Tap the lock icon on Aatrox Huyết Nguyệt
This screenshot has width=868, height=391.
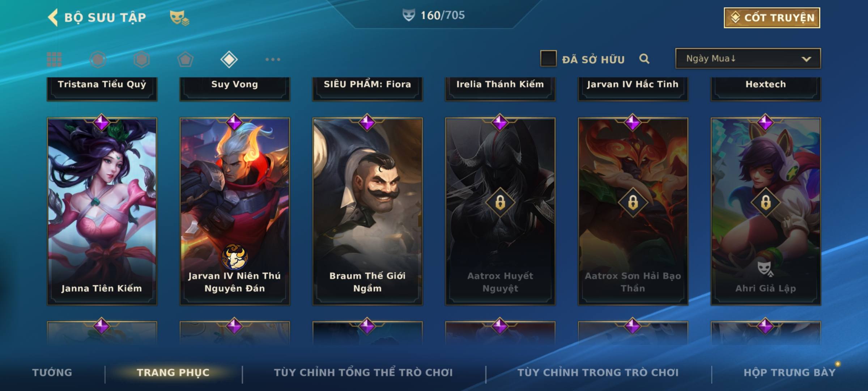pyautogui.click(x=500, y=202)
